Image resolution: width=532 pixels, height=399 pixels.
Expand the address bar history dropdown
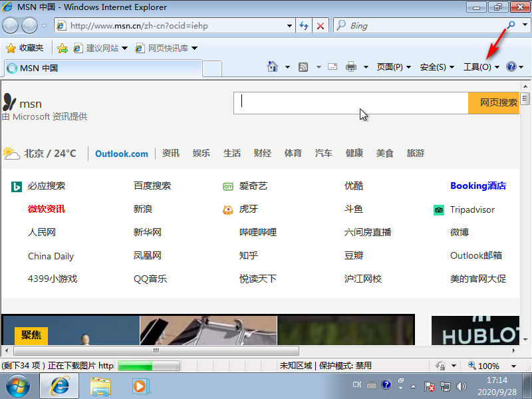click(291, 25)
